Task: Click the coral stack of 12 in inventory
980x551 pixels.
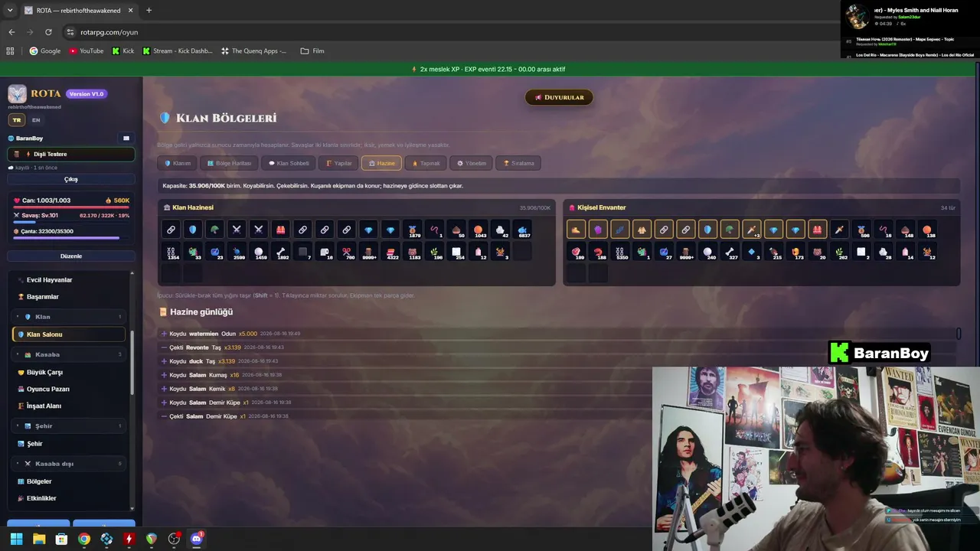Action: pyautogui.click(x=927, y=251)
